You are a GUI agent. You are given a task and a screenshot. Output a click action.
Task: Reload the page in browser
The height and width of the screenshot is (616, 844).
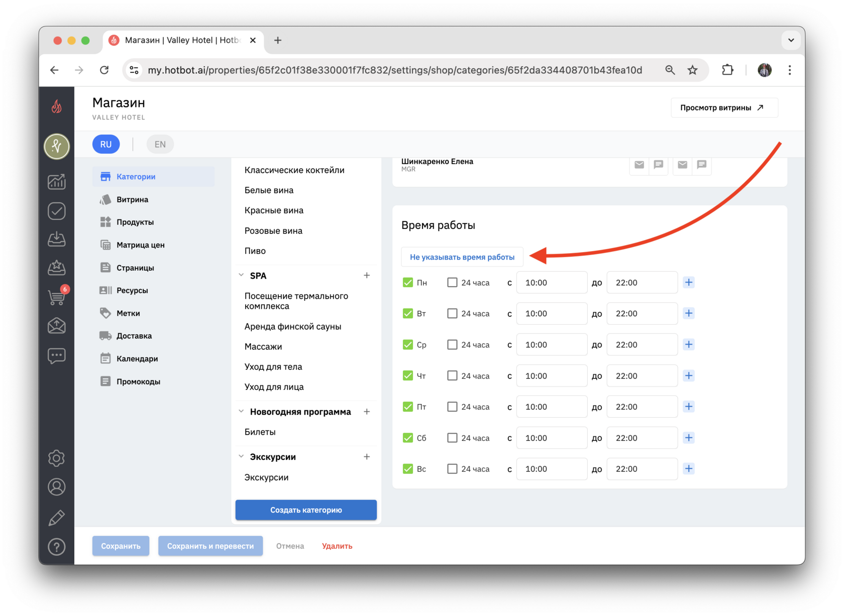(104, 70)
